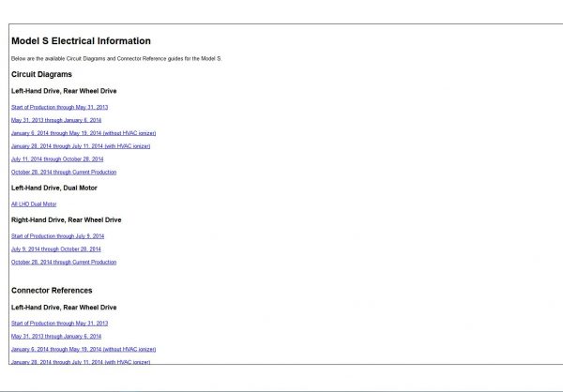The height and width of the screenshot is (392, 563).
Task: Click the 'Connector References' section heading
Action: point(52,291)
